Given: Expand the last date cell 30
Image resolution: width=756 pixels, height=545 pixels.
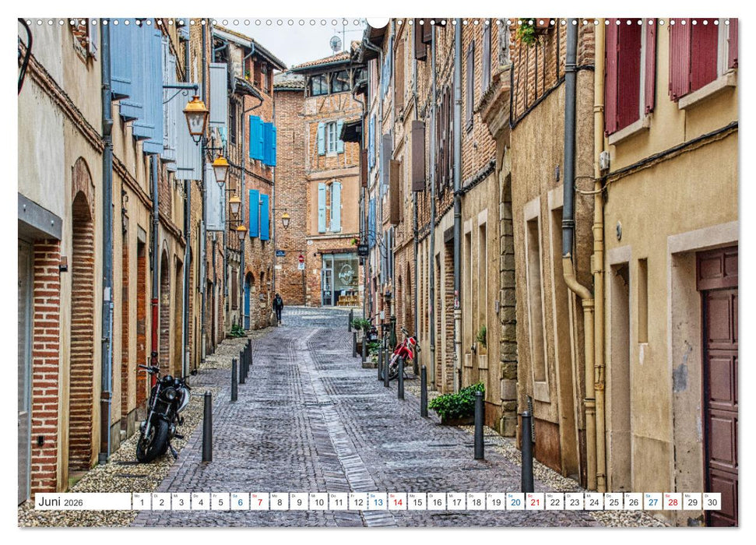Looking at the screenshot, I should coord(711,503).
